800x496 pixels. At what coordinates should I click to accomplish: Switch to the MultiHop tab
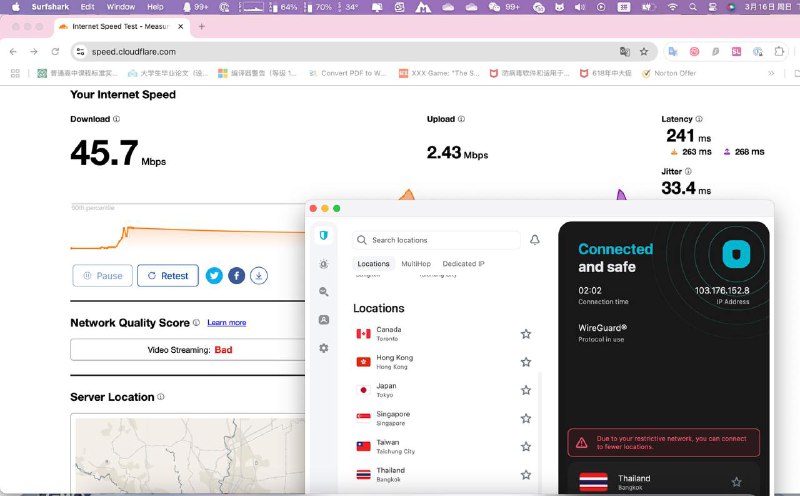coord(416,264)
